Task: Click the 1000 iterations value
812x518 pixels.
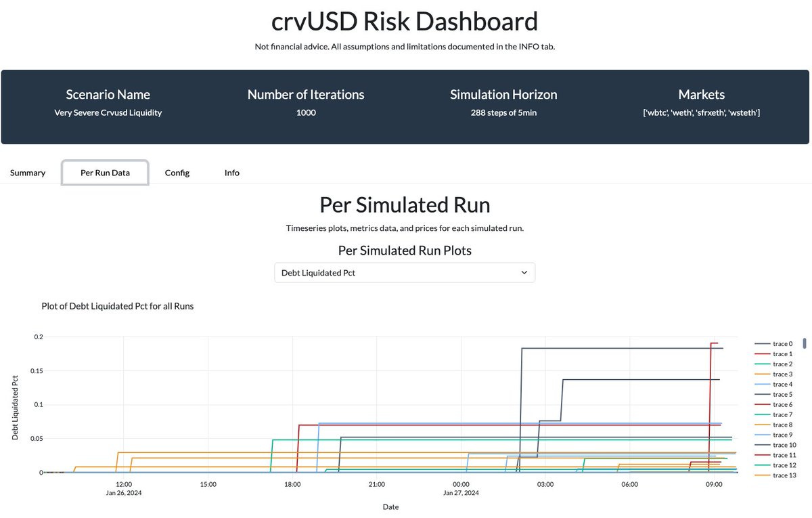Action: click(x=306, y=113)
